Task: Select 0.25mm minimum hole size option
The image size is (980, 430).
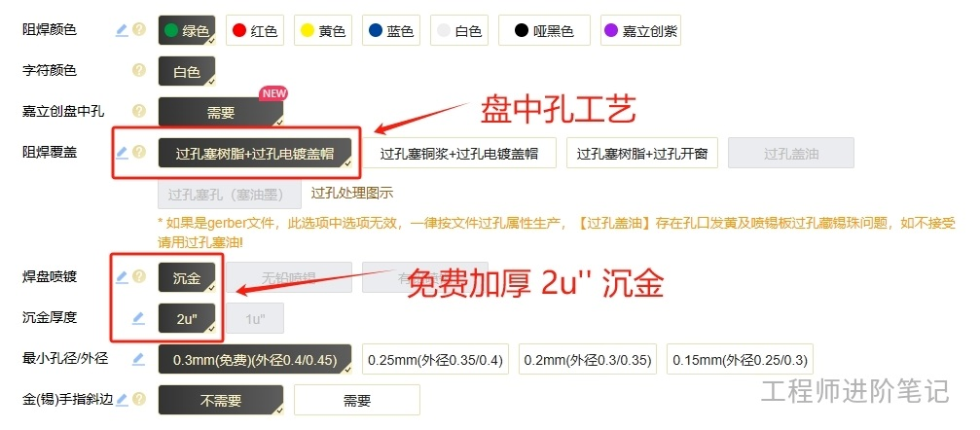Action: (435, 359)
